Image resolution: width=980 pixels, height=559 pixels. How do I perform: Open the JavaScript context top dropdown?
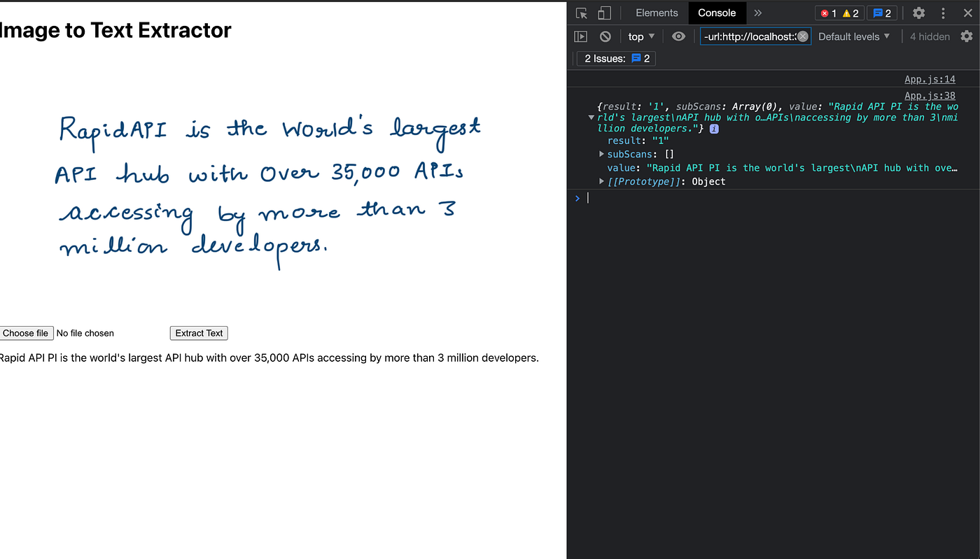tap(640, 36)
